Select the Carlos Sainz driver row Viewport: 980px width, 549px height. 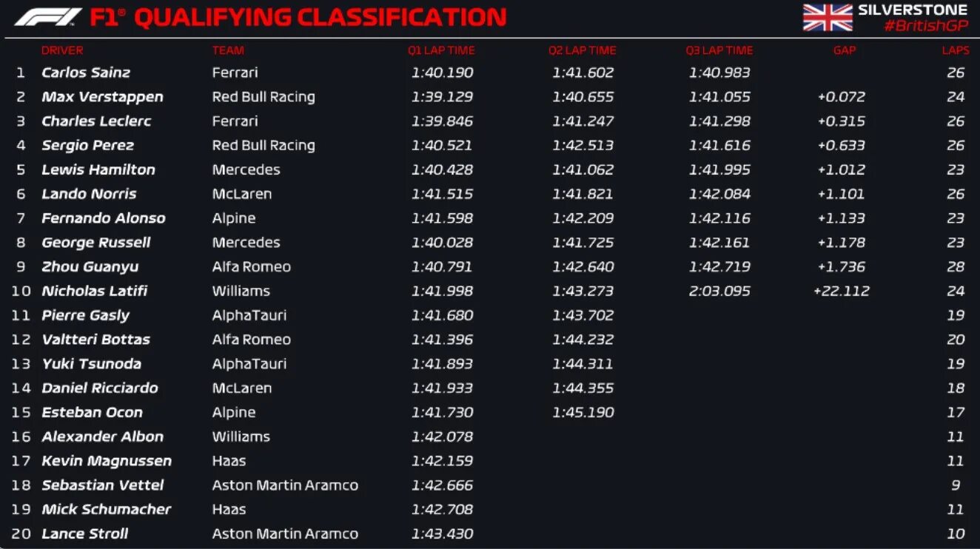click(x=490, y=73)
